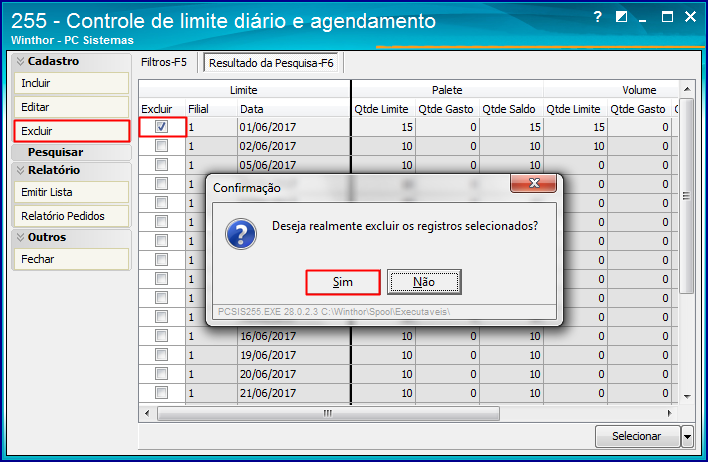Click the Excluir column header

click(x=162, y=109)
